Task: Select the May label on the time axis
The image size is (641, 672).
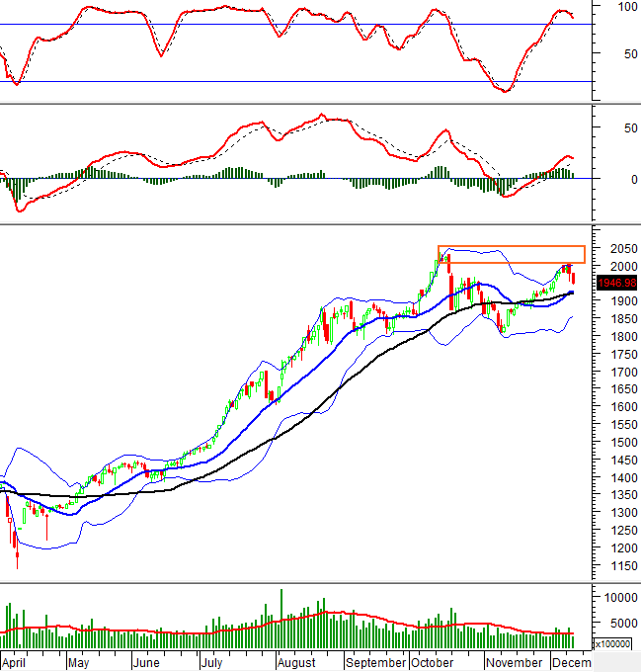Action: (77, 662)
